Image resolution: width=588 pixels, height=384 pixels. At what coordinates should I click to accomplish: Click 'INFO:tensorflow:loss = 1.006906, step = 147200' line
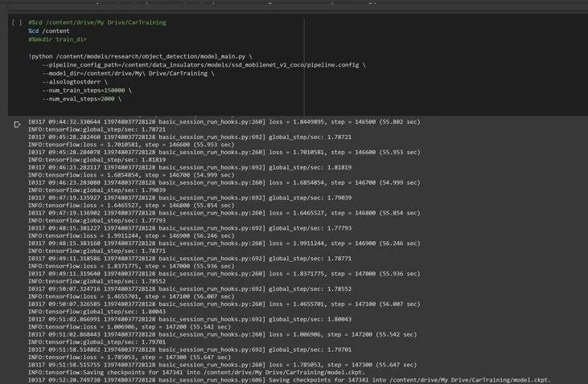tap(130, 327)
